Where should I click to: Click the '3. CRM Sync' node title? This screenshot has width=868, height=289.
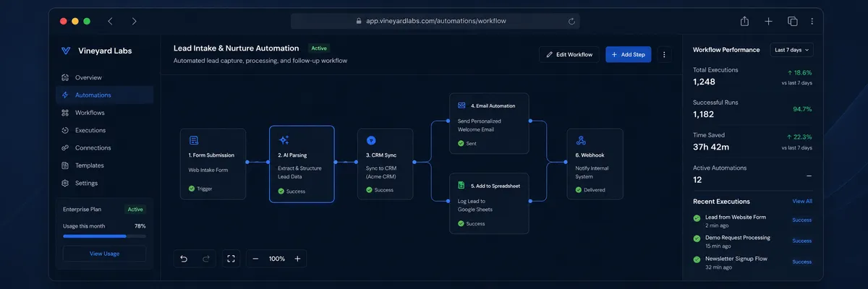point(381,155)
